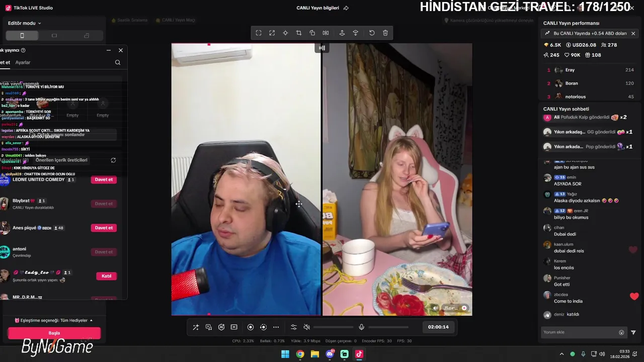The width and height of the screenshot is (644, 362).
Task: Click the dotted-circle replay capture icon
Action: 263,327
